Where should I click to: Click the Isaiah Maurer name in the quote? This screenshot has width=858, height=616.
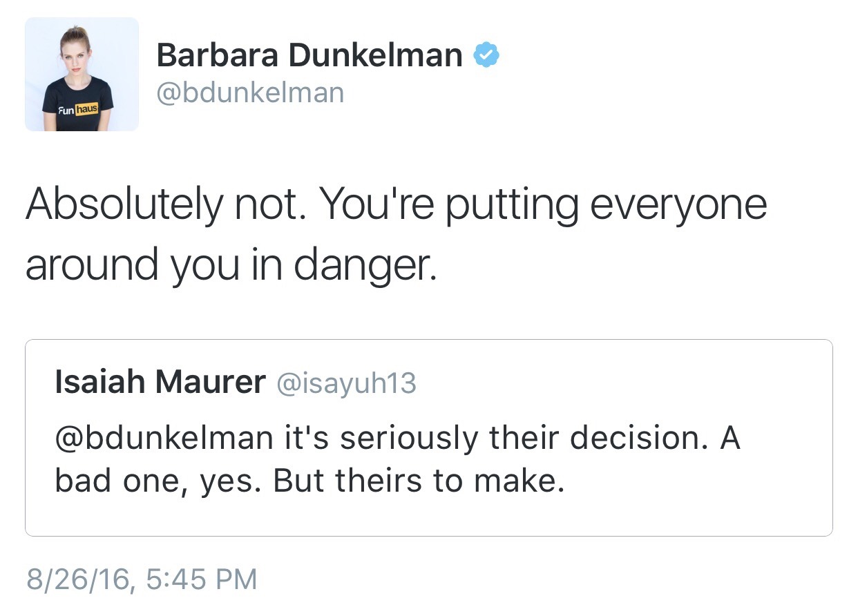(160, 382)
